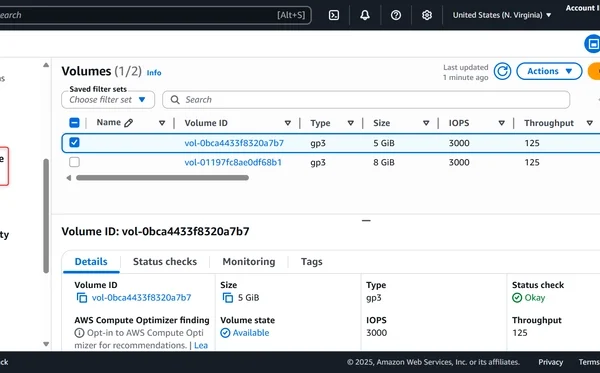Click the pencil edit icon beside Name

(x=129, y=123)
